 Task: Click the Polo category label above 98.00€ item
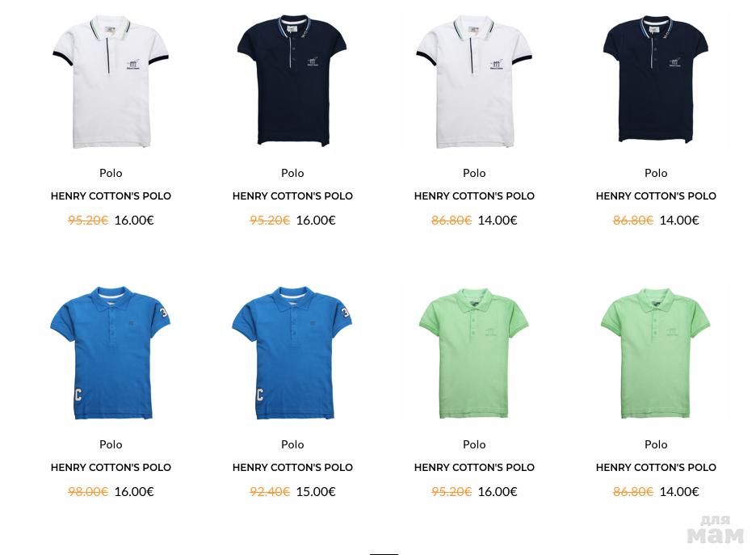coord(111,444)
